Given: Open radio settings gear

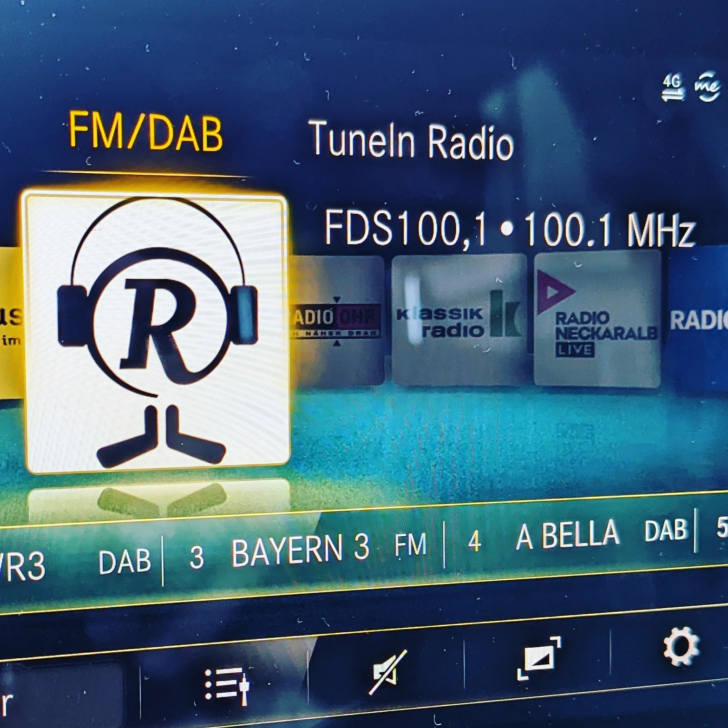Looking at the screenshot, I should click(681, 646).
